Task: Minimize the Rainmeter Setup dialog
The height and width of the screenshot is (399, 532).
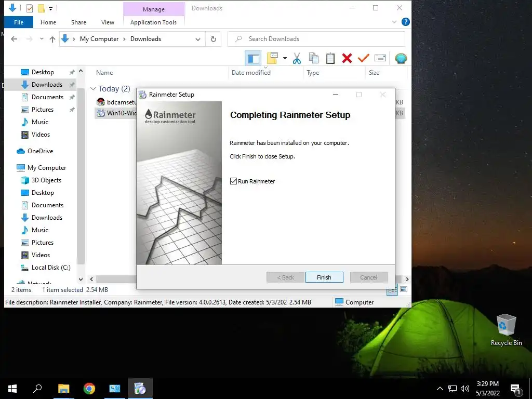Action: (x=336, y=95)
